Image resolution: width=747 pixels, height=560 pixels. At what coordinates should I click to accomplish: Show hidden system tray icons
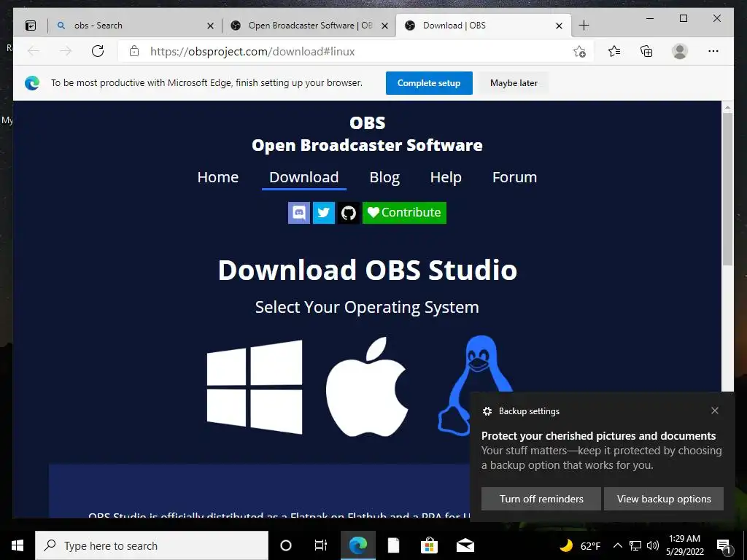[617, 545]
